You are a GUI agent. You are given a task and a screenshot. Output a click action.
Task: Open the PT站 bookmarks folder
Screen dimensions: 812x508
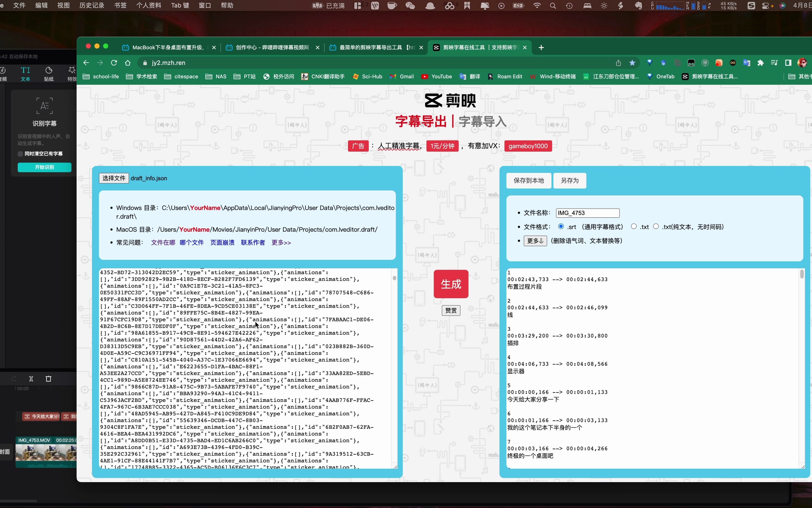(x=244, y=77)
